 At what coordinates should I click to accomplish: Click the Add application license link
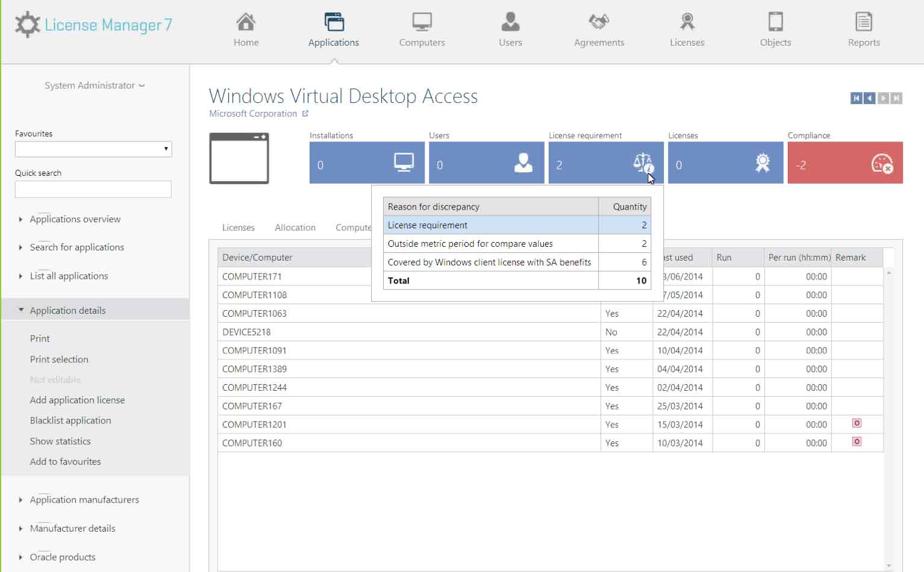[x=77, y=400]
